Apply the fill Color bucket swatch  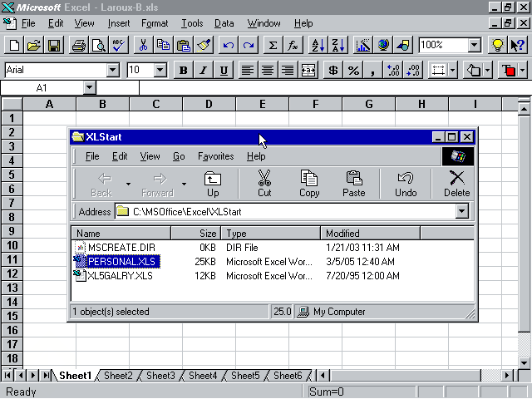(x=473, y=70)
